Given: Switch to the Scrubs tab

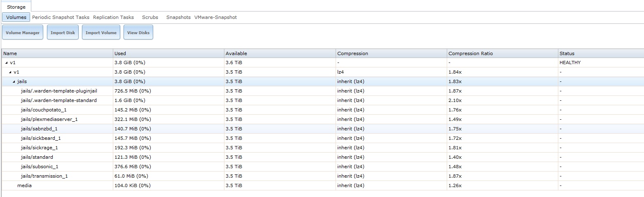Looking at the screenshot, I should (150, 17).
